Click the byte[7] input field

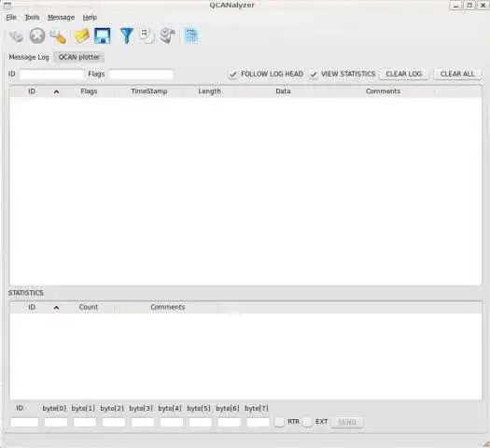[259, 422]
